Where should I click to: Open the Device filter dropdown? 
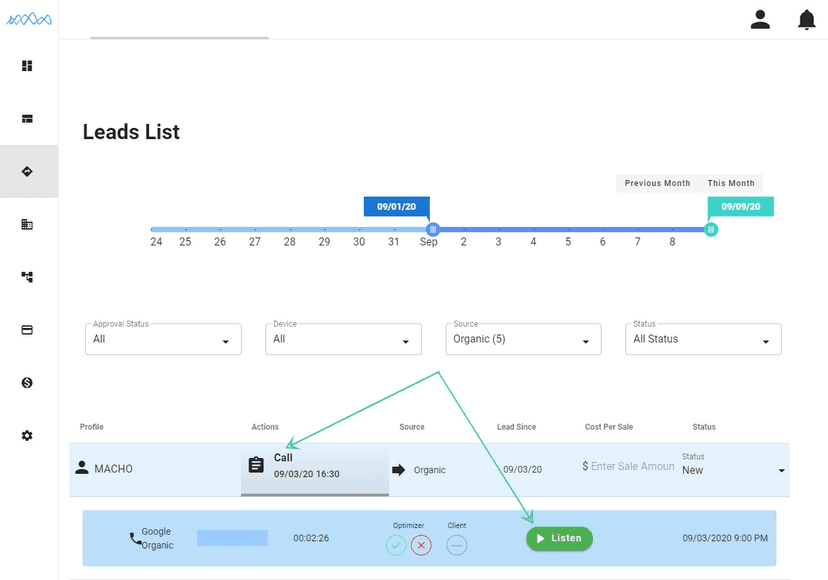point(343,339)
